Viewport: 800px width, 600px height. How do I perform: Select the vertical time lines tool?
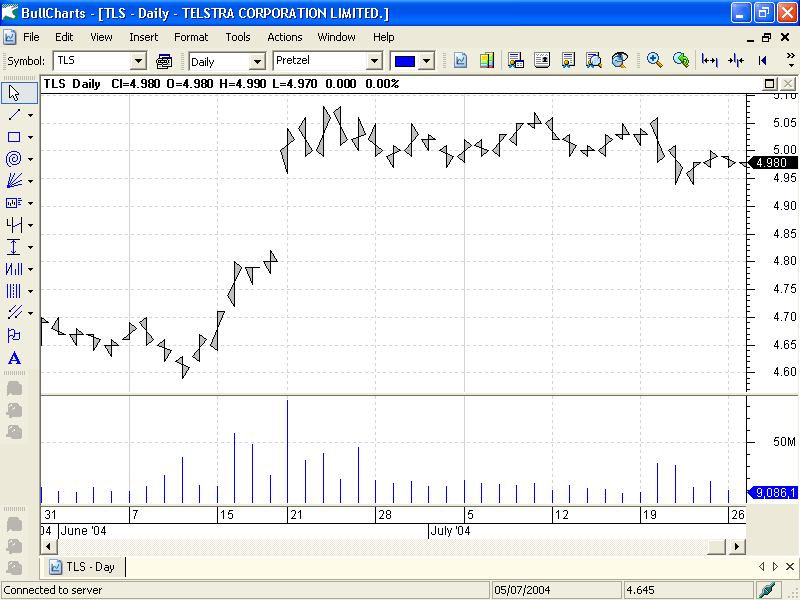tap(14, 291)
